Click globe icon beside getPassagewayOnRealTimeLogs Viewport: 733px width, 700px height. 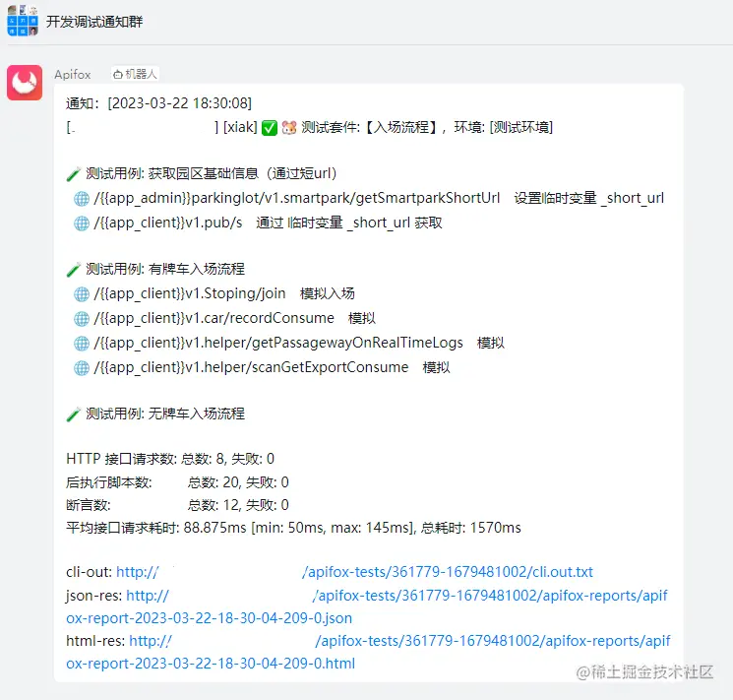coord(82,344)
